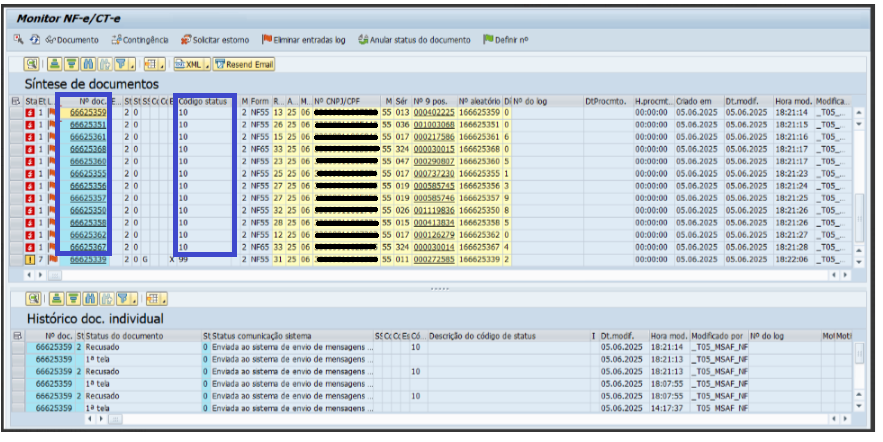This screenshot has width=883, height=442.
Task: Open document number link 66625357
Action: [88, 198]
